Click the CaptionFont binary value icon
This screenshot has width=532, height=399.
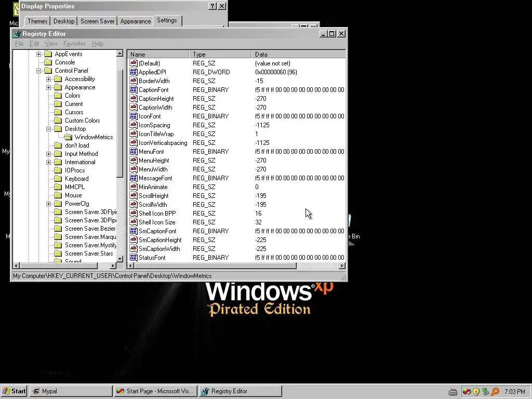134,89
